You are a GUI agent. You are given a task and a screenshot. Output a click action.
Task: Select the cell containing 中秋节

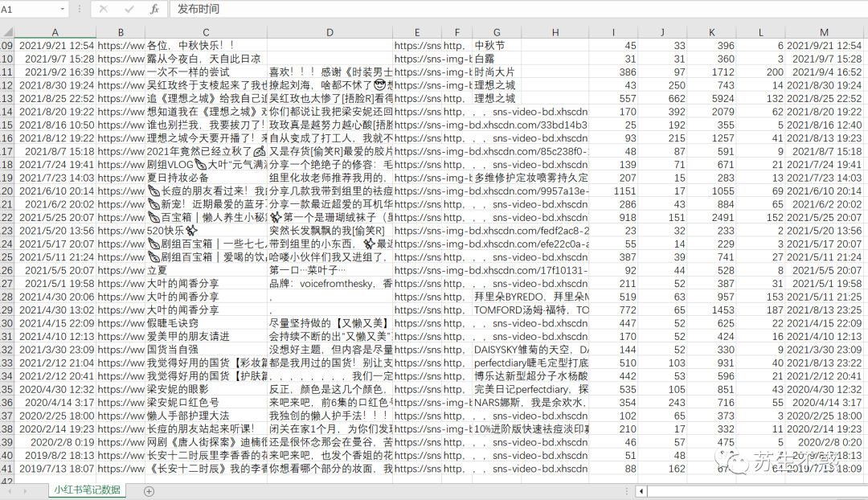[497, 45]
